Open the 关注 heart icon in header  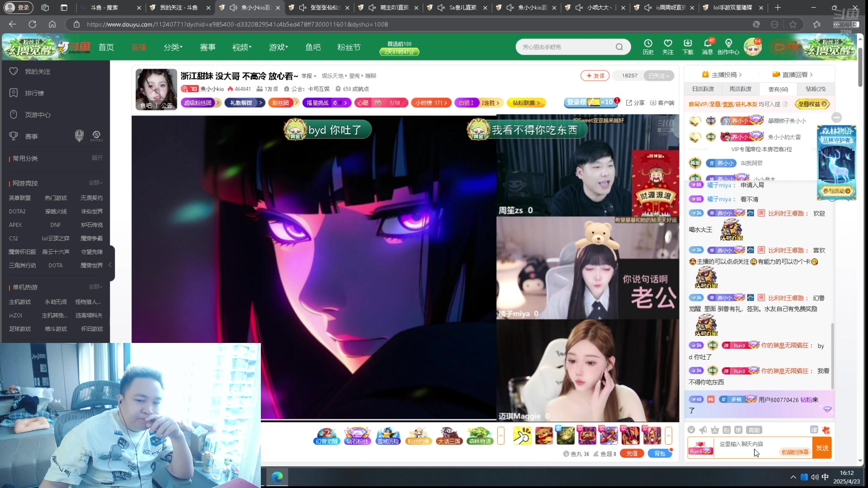[x=668, y=47]
